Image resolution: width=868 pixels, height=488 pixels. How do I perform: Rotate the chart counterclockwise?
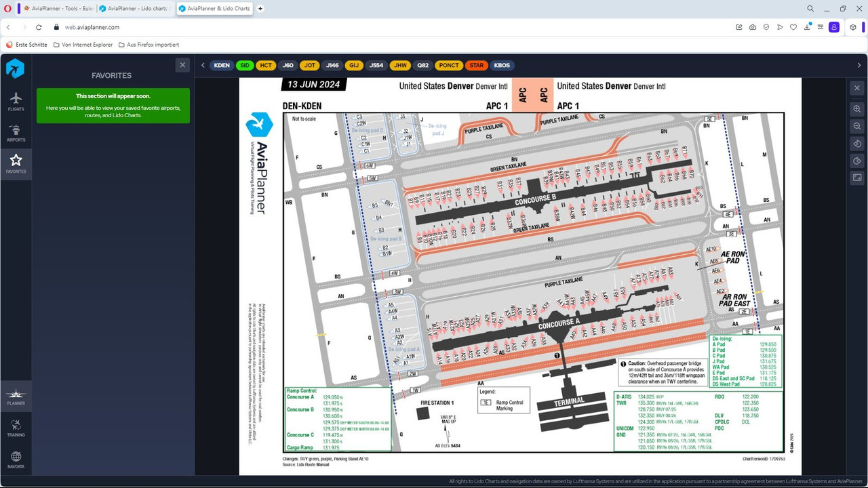coord(857,144)
